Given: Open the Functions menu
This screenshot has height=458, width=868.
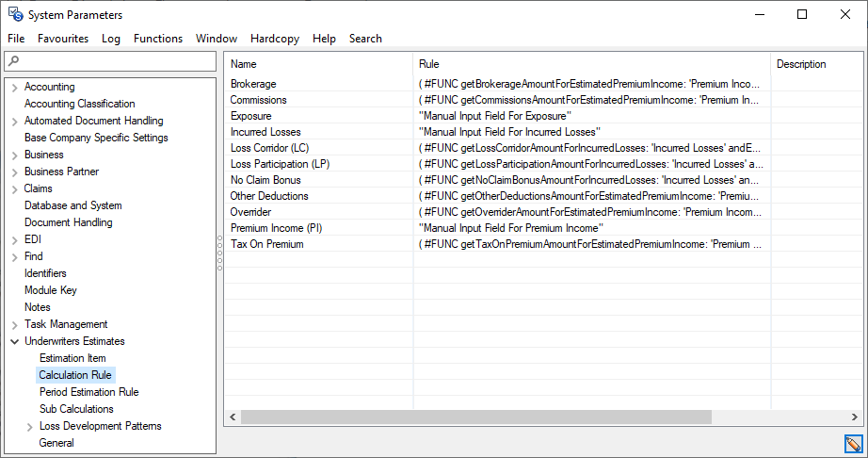Looking at the screenshot, I should [158, 39].
